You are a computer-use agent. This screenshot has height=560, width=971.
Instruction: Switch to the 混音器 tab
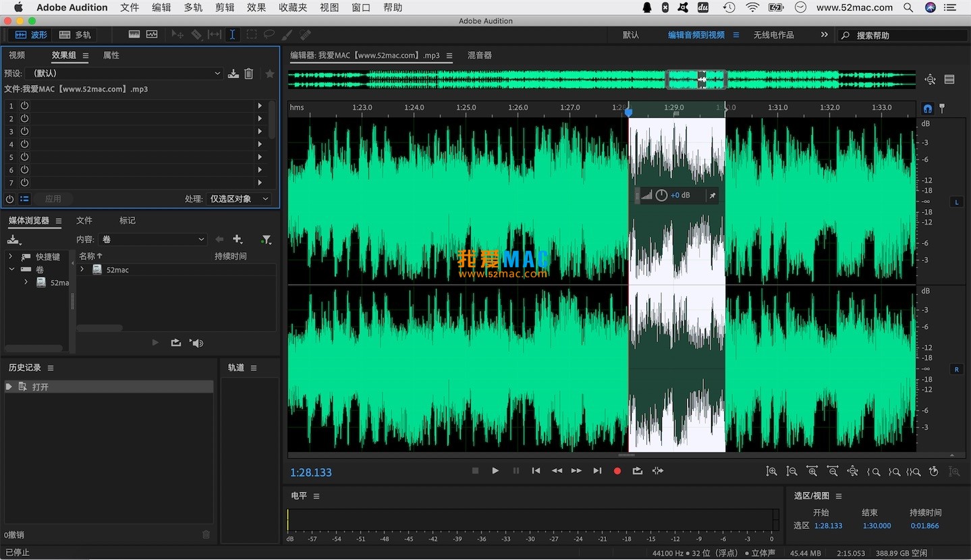(x=480, y=55)
